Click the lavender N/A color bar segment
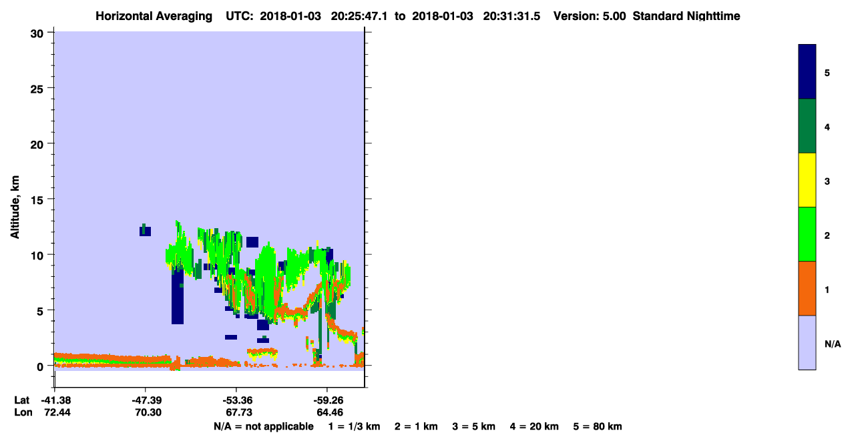The image size is (868, 445). pyautogui.click(x=807, y=342)
